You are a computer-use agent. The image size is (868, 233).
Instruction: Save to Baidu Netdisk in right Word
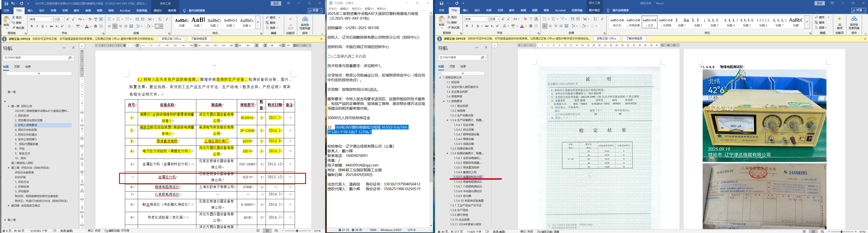click(854, 23)
